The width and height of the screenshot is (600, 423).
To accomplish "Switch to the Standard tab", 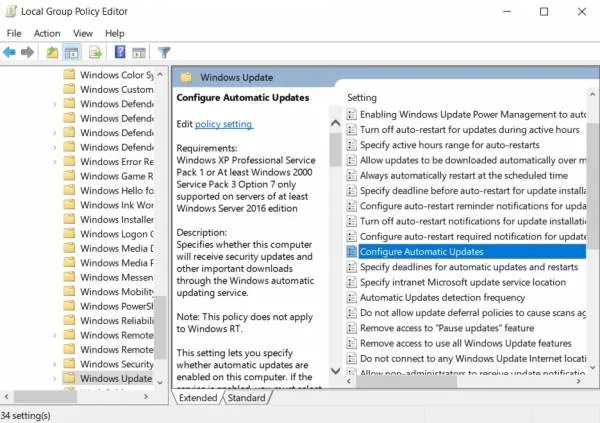I will pos(246,398).
